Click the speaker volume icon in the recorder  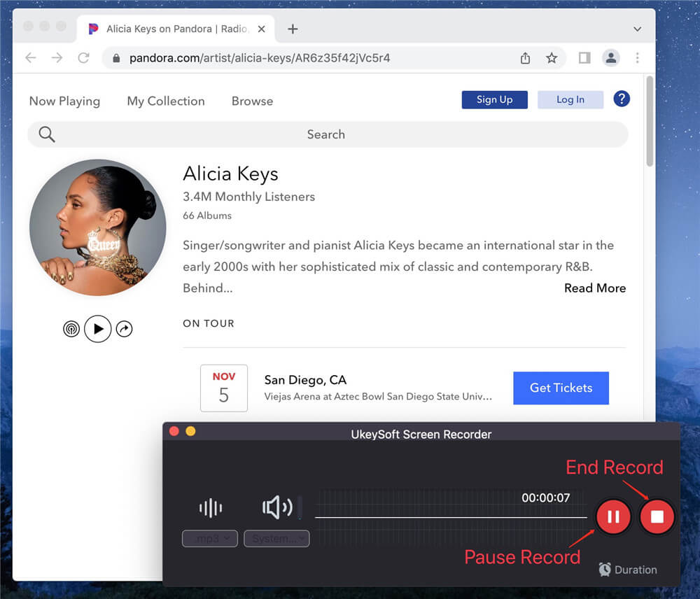(x=276, y=507)
